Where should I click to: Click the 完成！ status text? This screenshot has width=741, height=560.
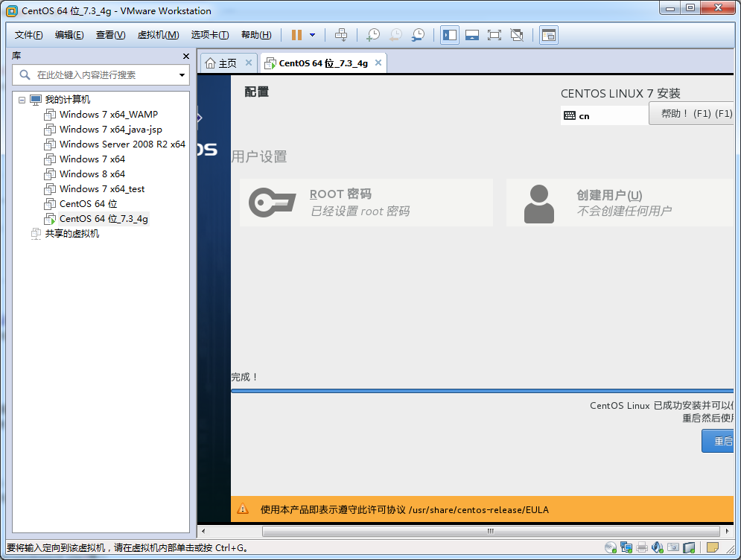[244, 377]
